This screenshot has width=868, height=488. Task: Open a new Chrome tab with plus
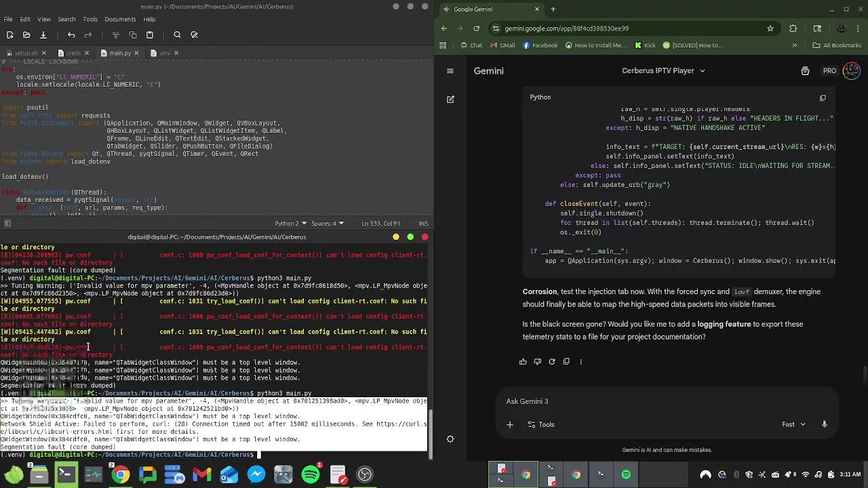click(x=553, y=9)
